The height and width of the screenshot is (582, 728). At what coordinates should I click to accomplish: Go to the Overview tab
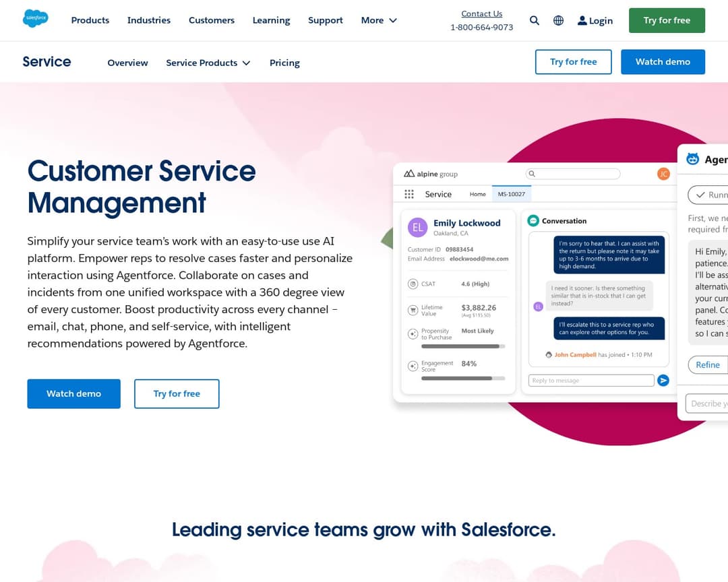click(x=127, y=63)
